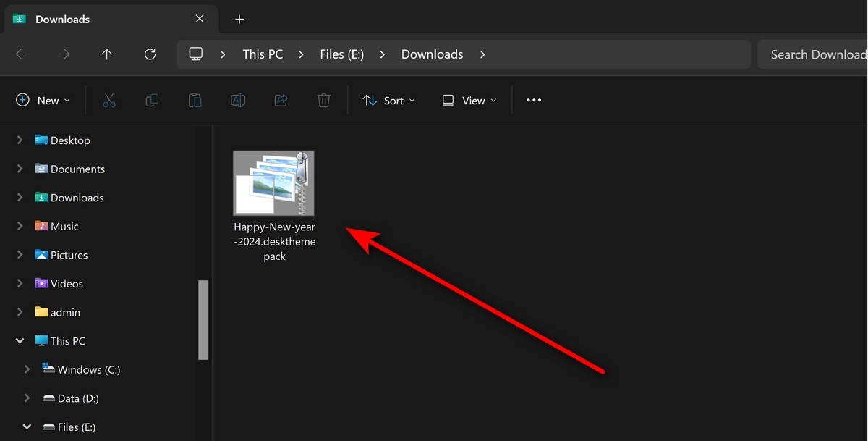The width and height of the screenshot is (868, 441).
Task: Open the Sort dropdown menu
Action: [x=389, y=101]
